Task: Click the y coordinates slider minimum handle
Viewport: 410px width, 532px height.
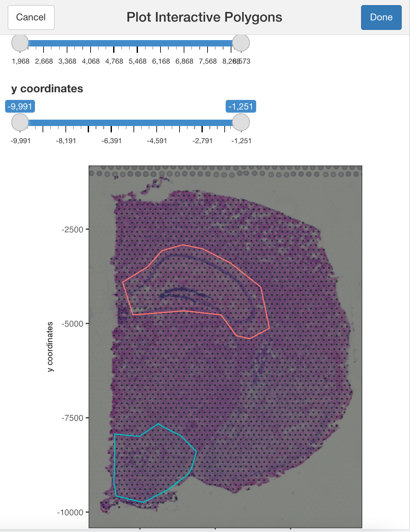Action: (x=20, y=122)
